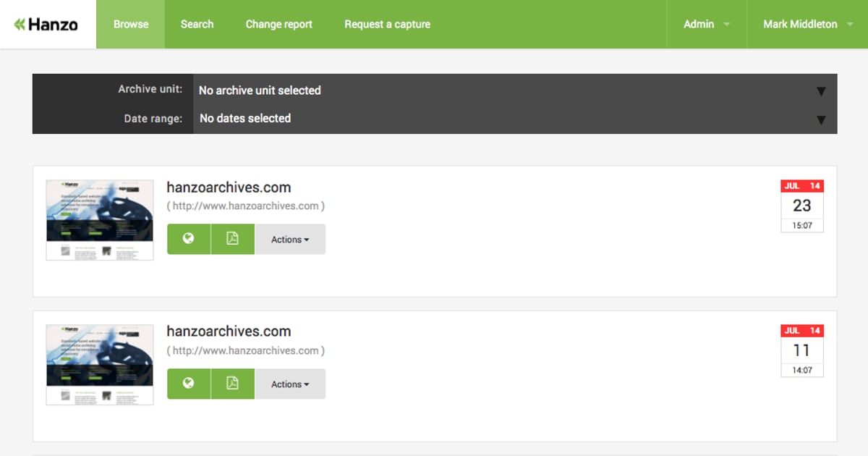The height and width of the screenshot is (456, 868).
Task: Open globe web view for July 23 capture
Action: (x=189, y=239)
